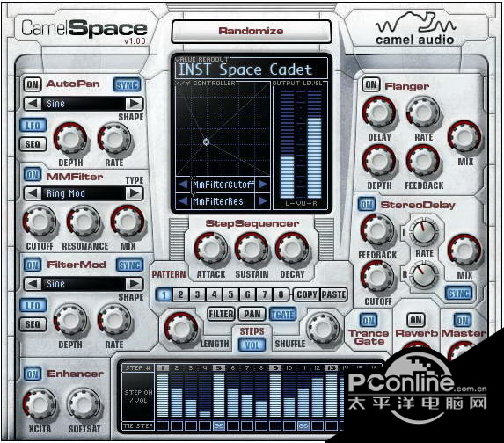This screenshot has width=504, height=443.
Task: Select pattern 2
Action: coord(180,294)
